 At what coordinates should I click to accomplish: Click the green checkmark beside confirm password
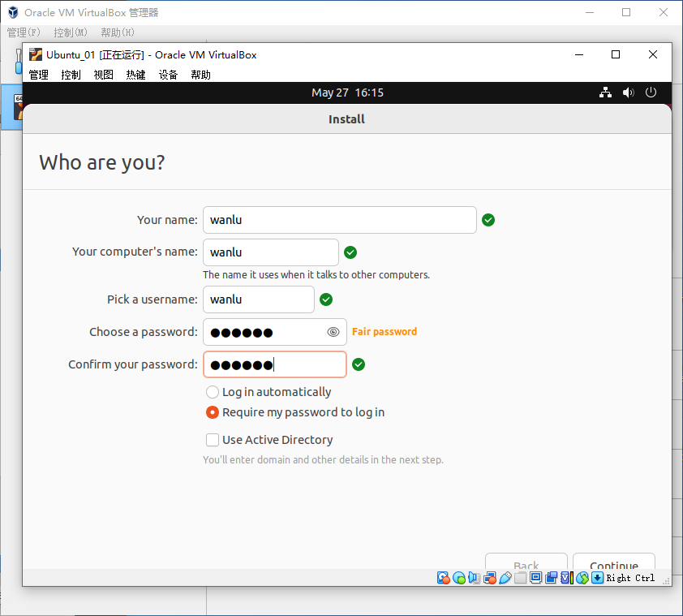point(359,364)
